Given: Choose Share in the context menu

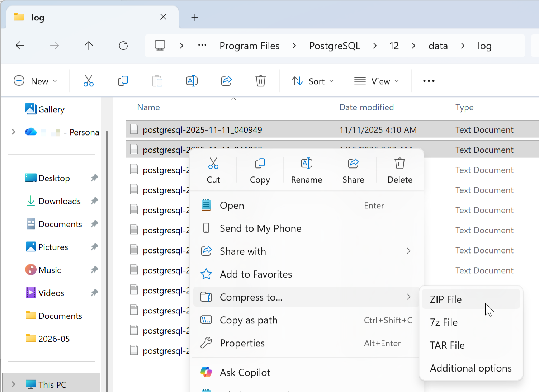Looking at the screenshot, I should pyautogui.click(x=353, y=170).
